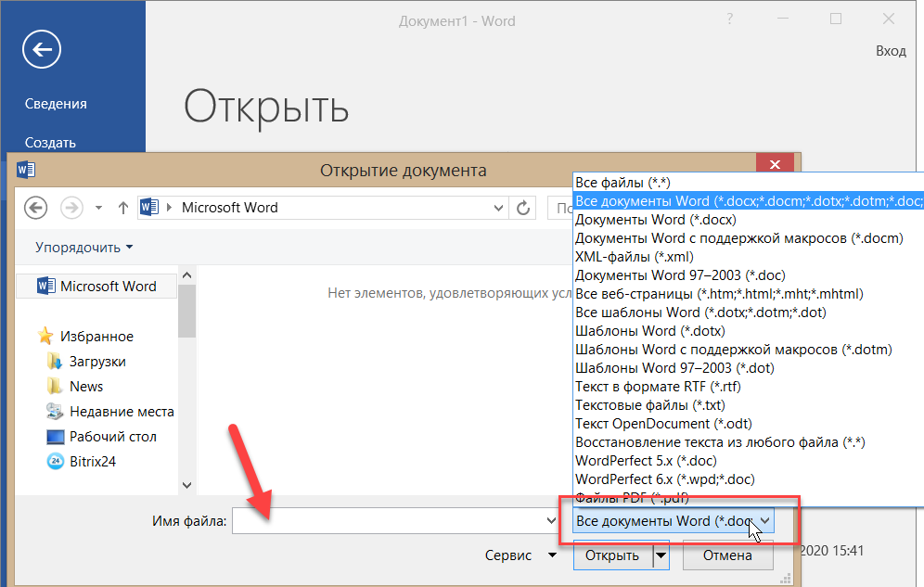Image resolution: width=924 pixels, height=587 pixels.
Task: Select Все документы Word filter option
Action: pyautogui.click(x=749, y=201)
